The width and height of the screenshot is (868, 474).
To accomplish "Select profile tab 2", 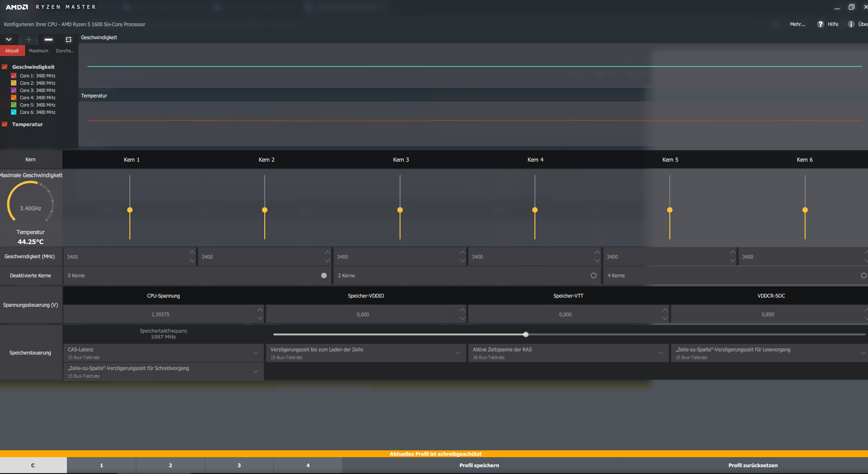I will 170,465.
